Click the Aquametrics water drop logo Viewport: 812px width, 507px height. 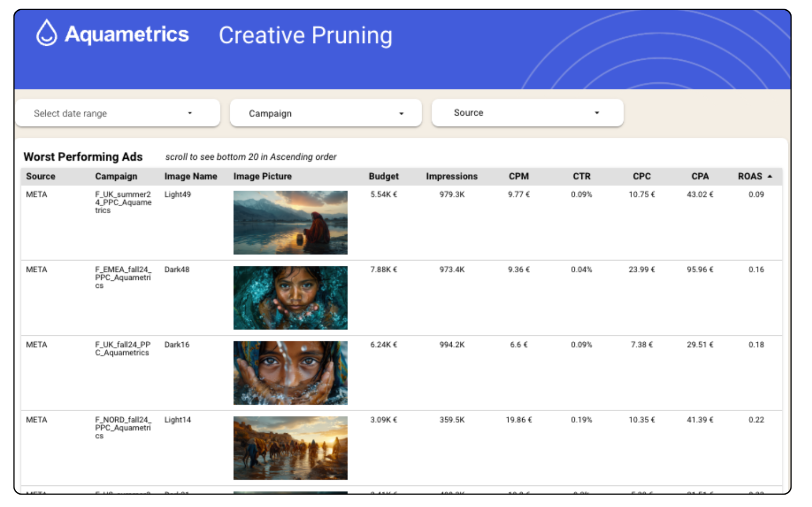coord(46,33)
